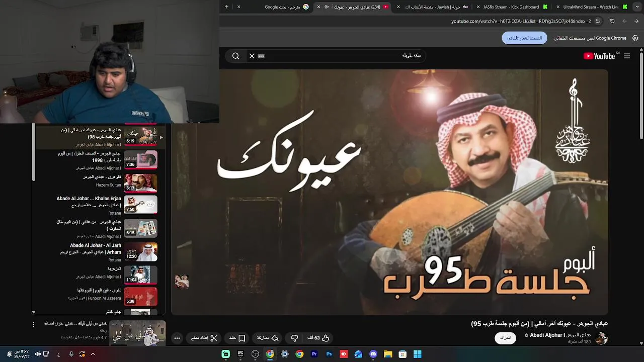Image resolution: width=644 pixels, height=362 pixels.
Task: Open Discord from the taskbar
Action: [373, 354]
